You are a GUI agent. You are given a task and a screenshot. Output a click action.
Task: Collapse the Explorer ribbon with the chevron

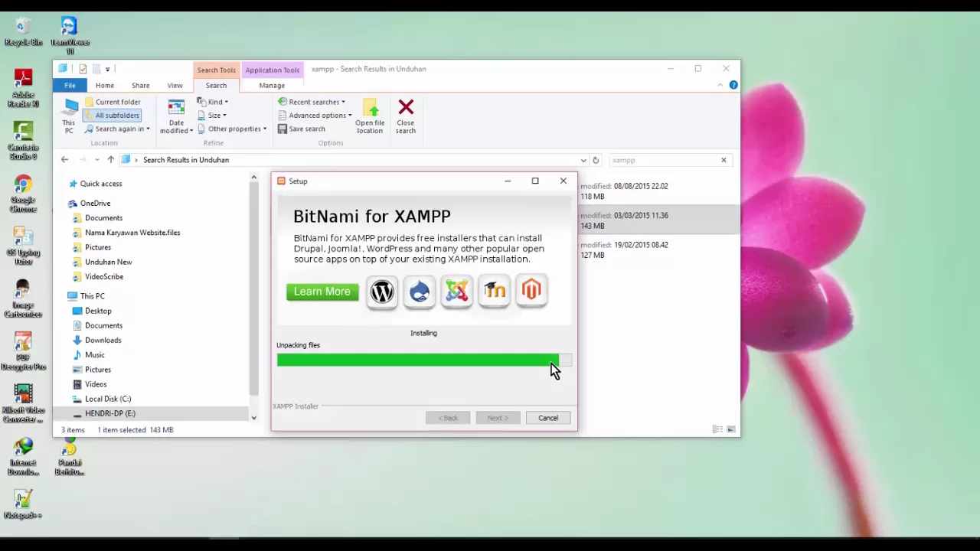pyautogui.click(x=720, y=85)
